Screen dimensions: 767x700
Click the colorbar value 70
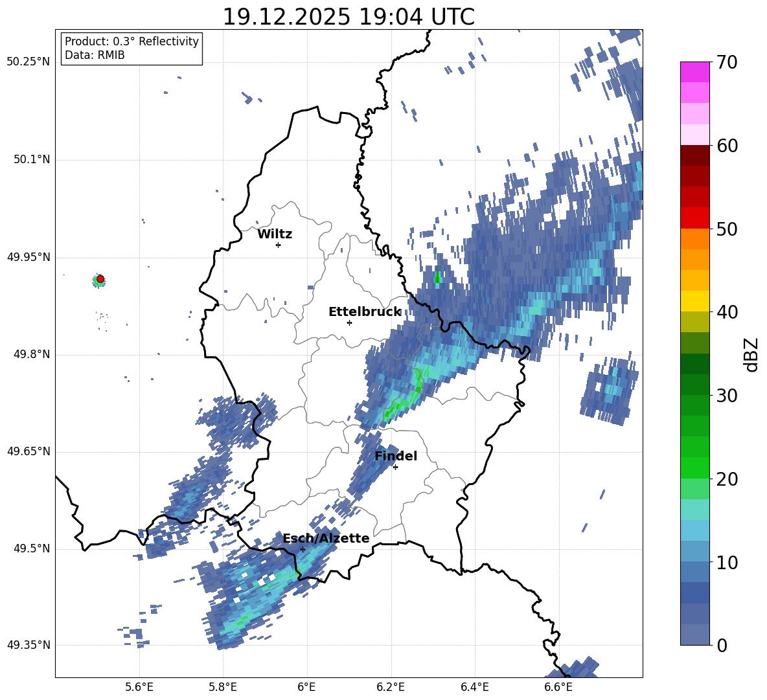[x=727, y=63]
